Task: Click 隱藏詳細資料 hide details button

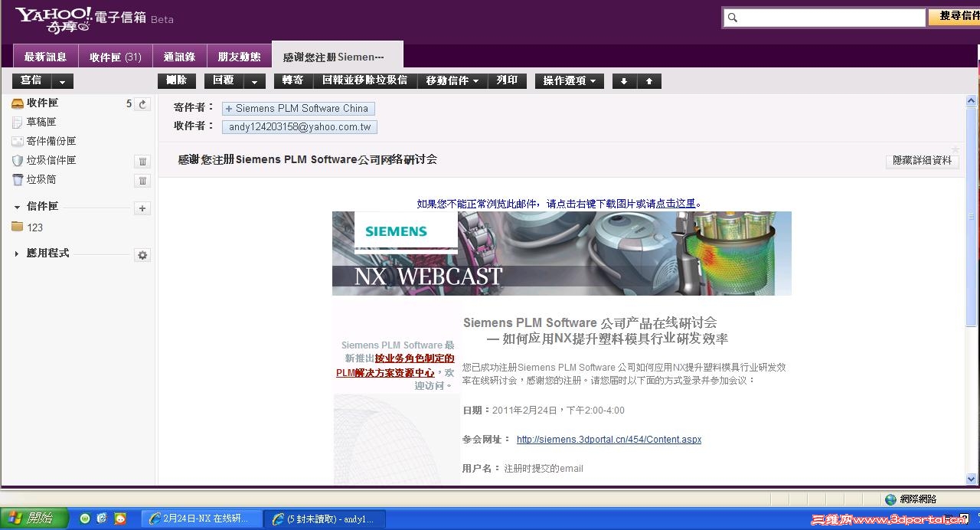Action: [x=922, y=161]
